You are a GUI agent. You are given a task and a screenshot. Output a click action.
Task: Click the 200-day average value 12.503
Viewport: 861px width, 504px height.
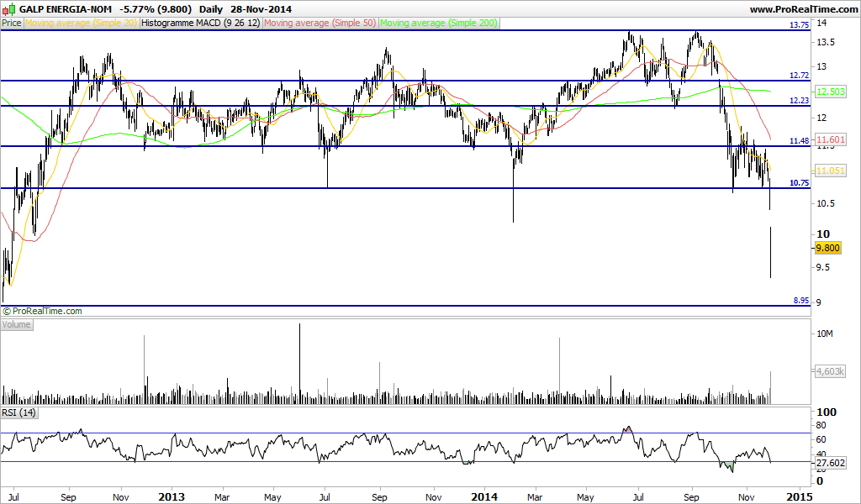830,92
